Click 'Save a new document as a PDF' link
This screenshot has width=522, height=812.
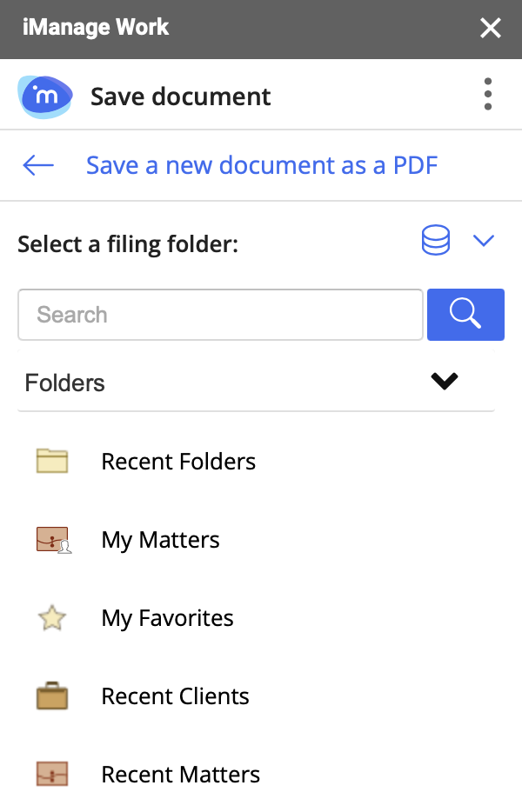[x=262, y=165]
